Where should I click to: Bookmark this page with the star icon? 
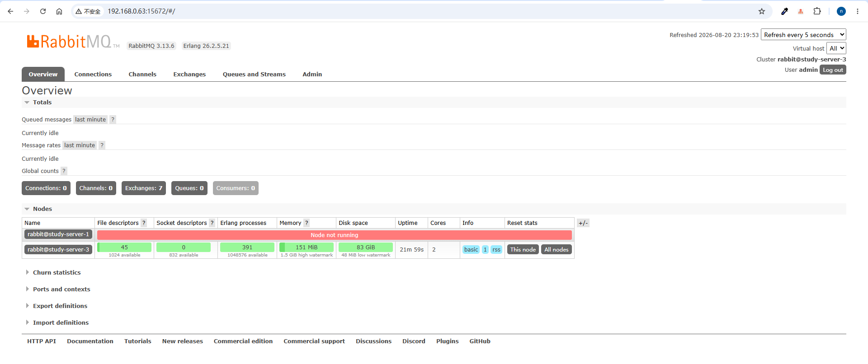[x=762, y=11]
